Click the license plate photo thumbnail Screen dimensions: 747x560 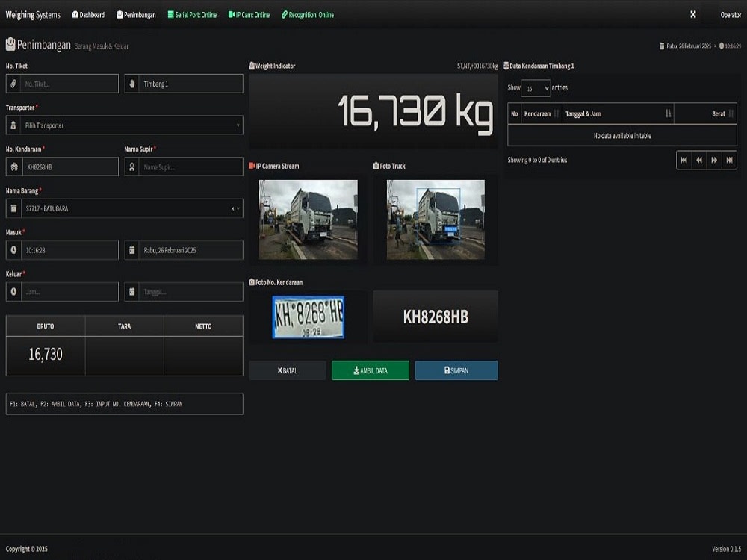[x=309, y=317]
